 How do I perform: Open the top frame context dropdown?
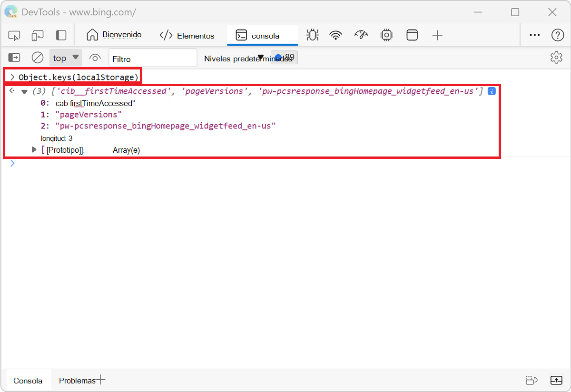pyautogui.click(x=65, y=57)
